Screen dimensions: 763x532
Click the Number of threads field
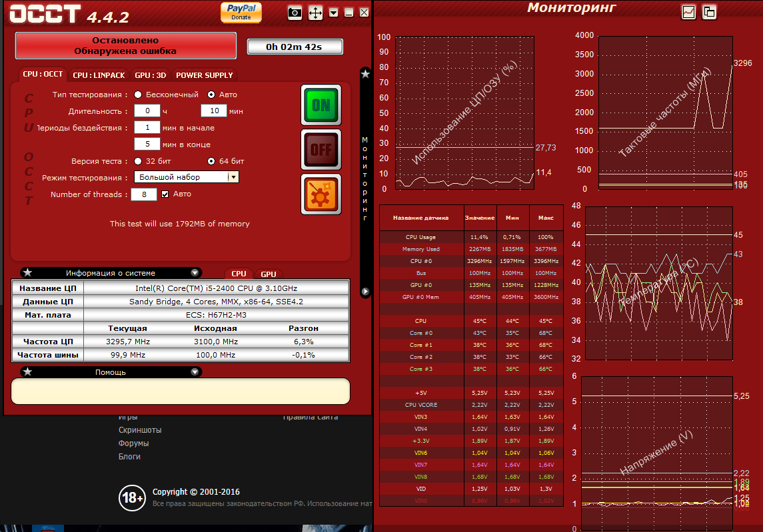pos(144,194)
